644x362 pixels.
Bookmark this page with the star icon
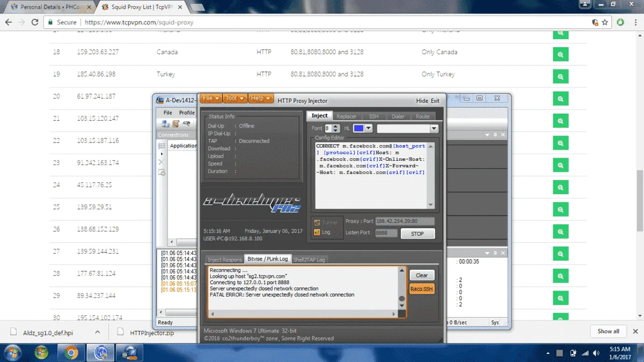(x=605, y=23)
